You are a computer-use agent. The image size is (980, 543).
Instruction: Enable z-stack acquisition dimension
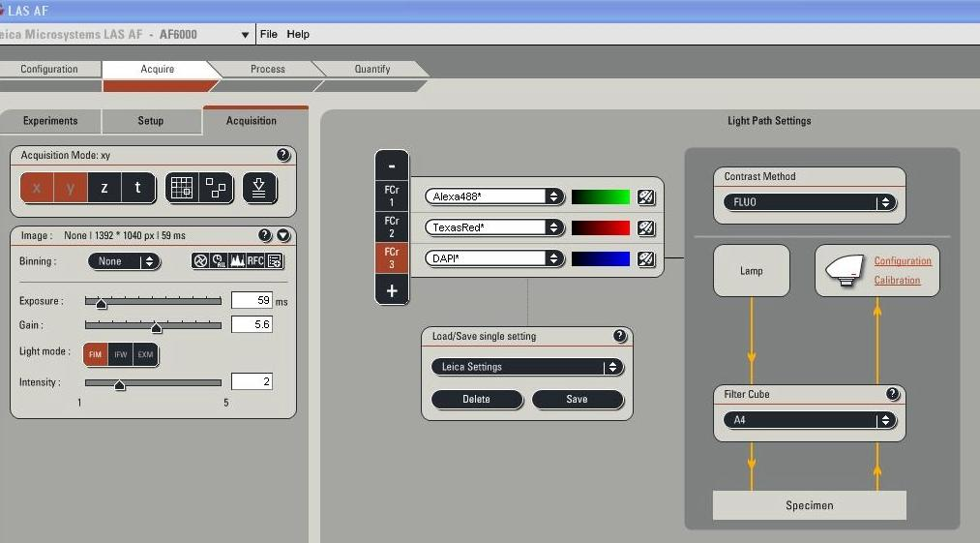(x=104, y=188)
